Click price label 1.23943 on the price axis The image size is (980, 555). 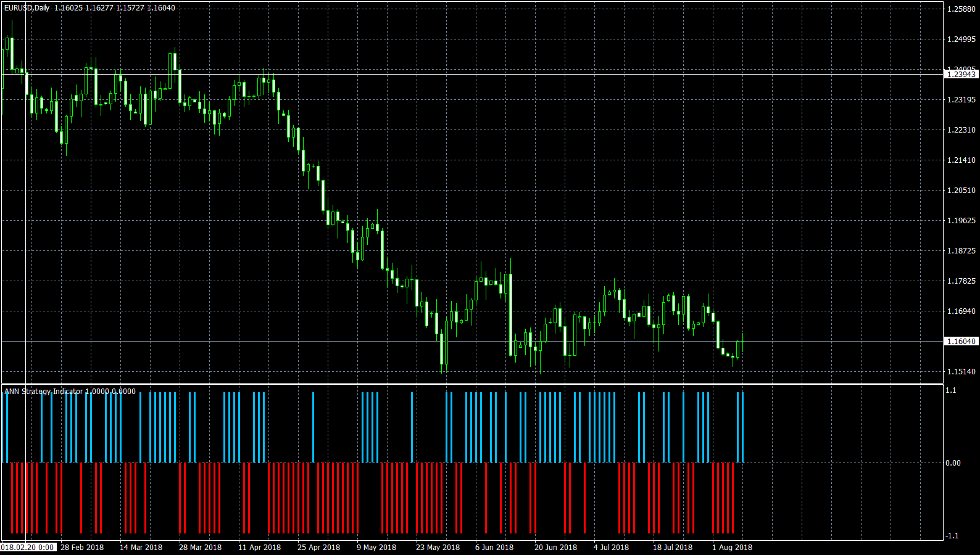coord(961,74)
